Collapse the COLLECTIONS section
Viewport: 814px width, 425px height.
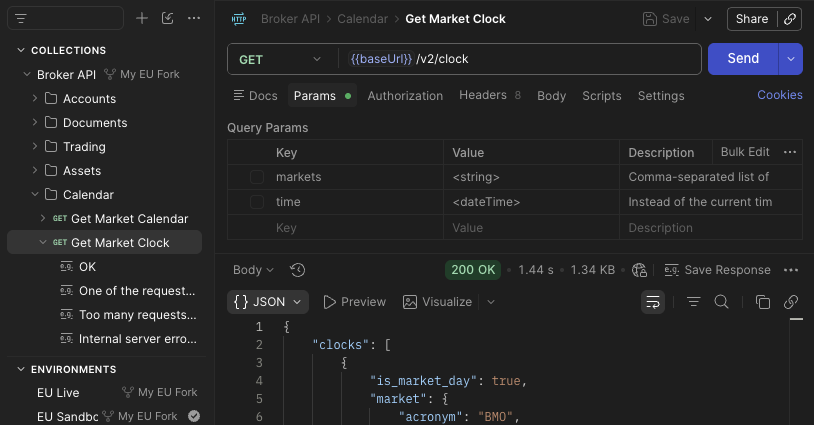point(21,50)
